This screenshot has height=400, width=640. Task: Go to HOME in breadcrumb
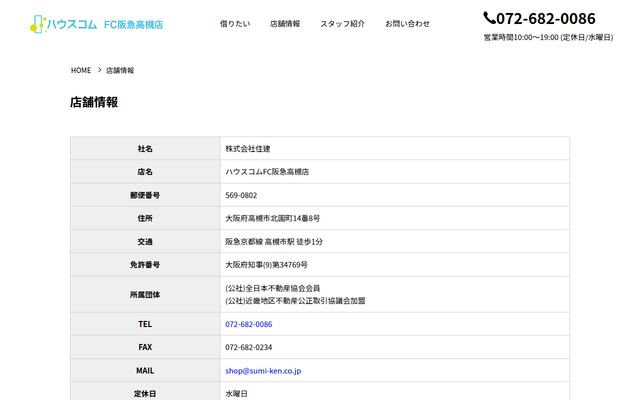click(81, 70)
